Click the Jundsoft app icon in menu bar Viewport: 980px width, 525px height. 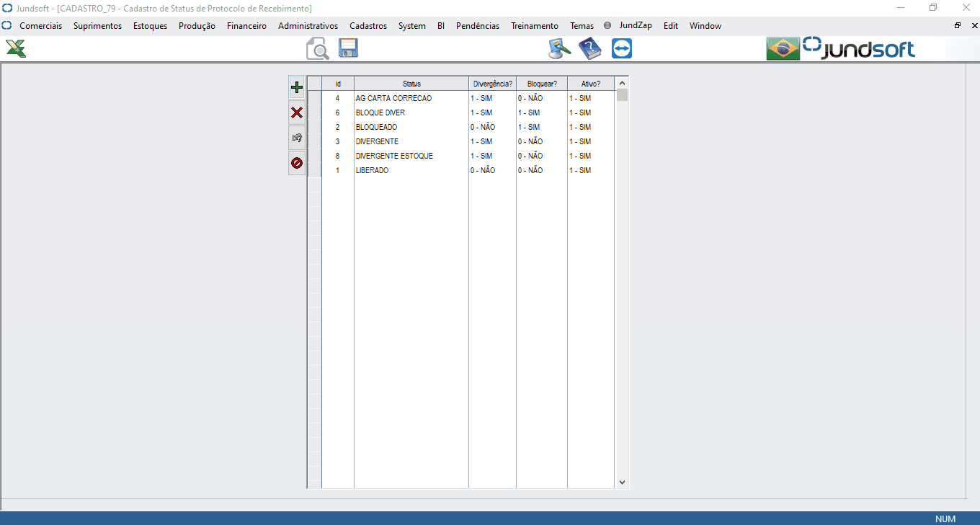point(6,25)
